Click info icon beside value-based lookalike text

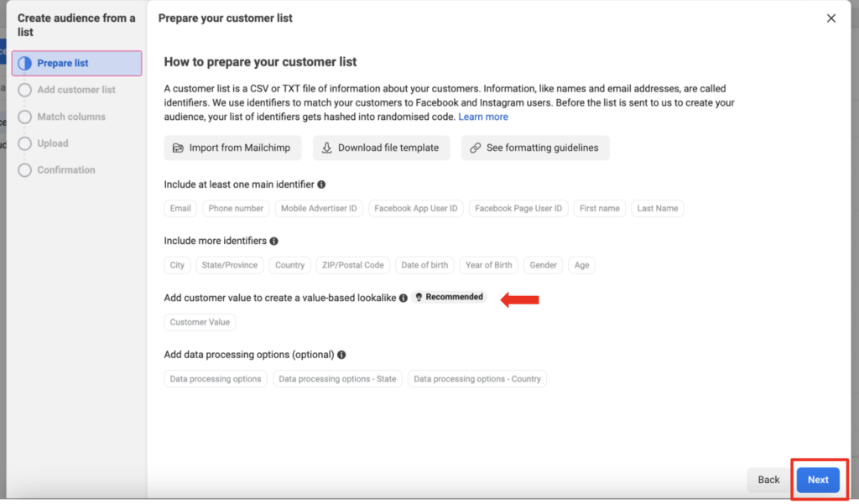[403, 298]
